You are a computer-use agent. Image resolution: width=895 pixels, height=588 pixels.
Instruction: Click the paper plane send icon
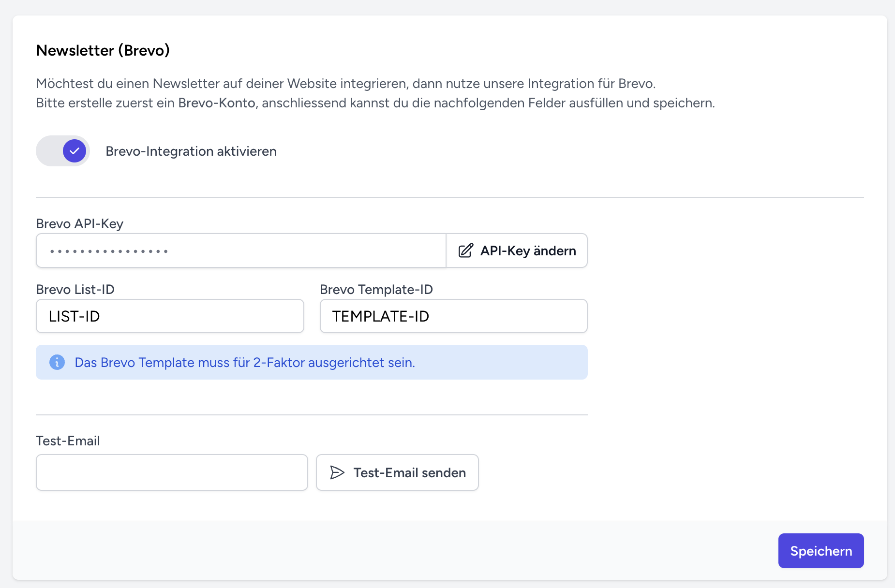coord(337,472)
